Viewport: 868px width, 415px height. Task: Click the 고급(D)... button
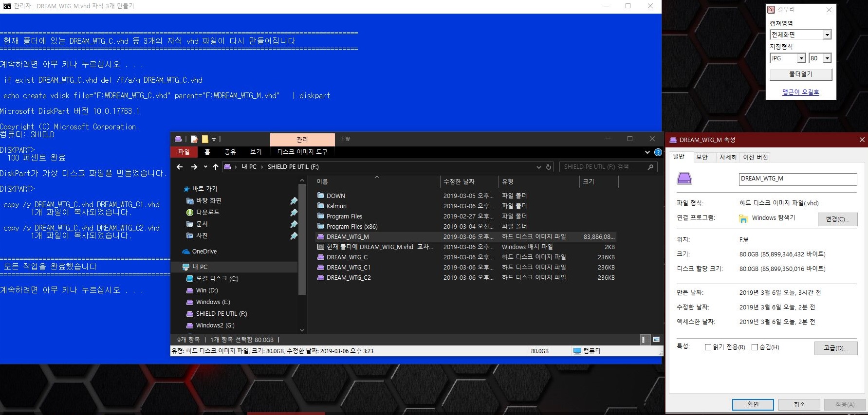pos(836,348)
